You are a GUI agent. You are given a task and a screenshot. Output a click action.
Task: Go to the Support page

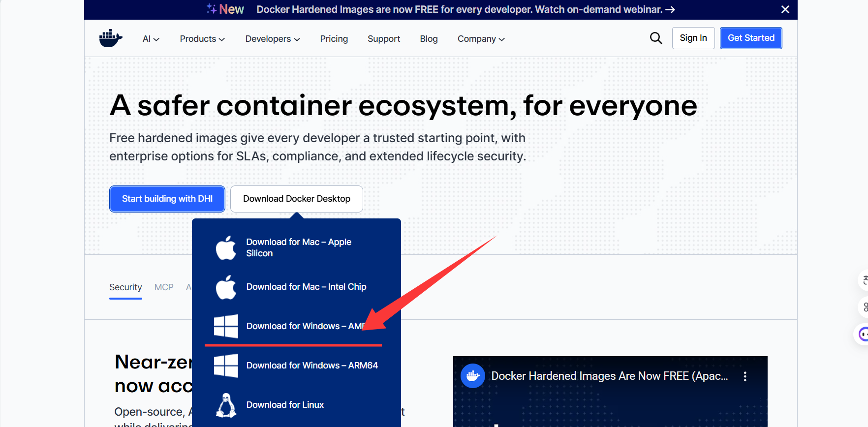click(x=384, y=39)
